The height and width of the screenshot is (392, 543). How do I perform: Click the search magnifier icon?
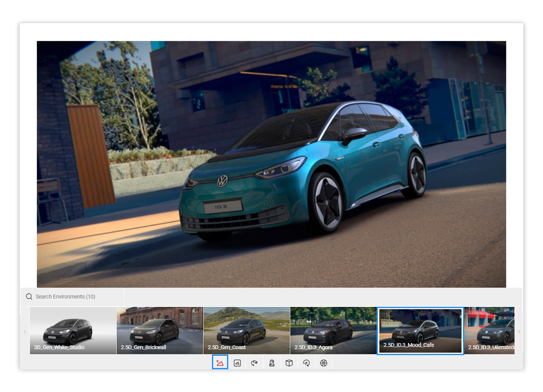pos(29,297)
